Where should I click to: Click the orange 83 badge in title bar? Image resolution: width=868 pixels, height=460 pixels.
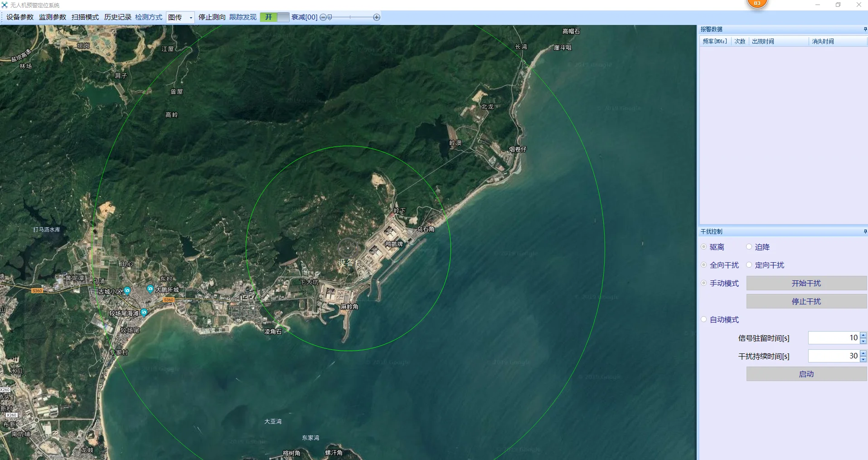[x=757, y=3]
